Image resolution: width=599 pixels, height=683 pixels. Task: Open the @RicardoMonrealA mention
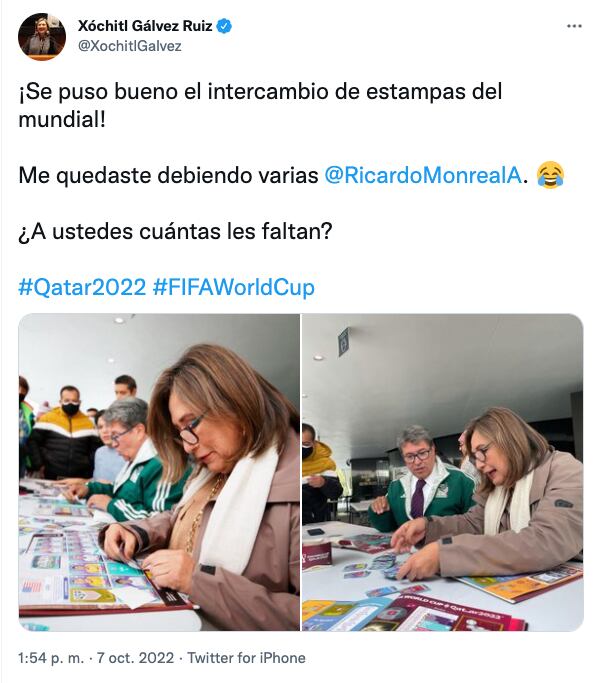coord(423,175)
